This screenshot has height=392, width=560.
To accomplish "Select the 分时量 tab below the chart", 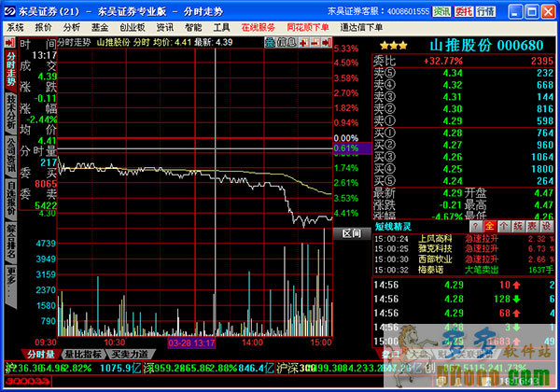I will (x=41, y=354).
